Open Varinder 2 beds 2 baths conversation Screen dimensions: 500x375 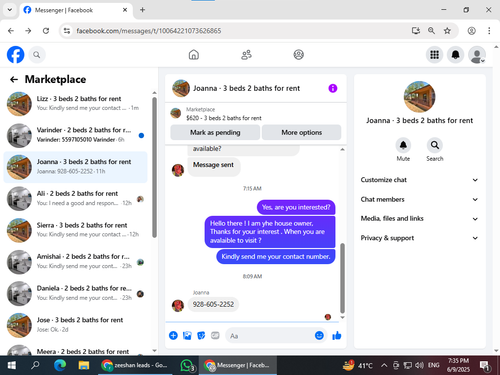[x=76, y=135]
